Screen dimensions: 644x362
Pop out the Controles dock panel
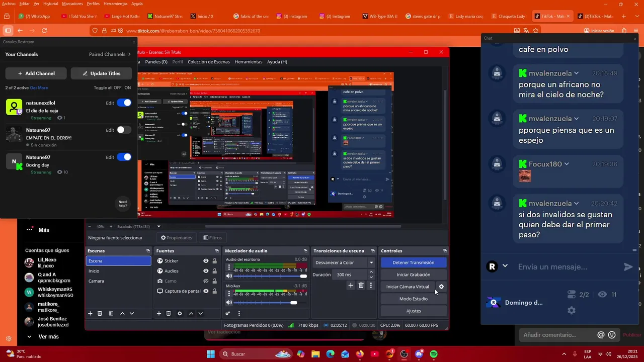pyautogui.click(x=445, y=250)
